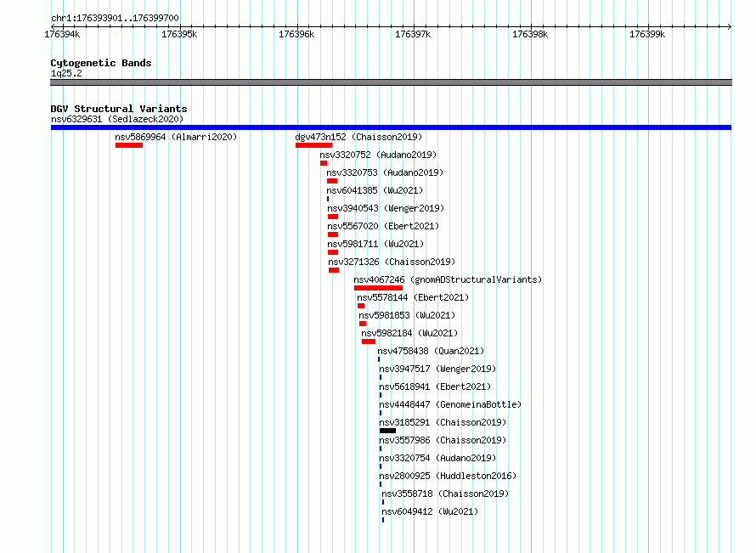Click nsv5981853 (Wu2021) label

coord(407,315)
